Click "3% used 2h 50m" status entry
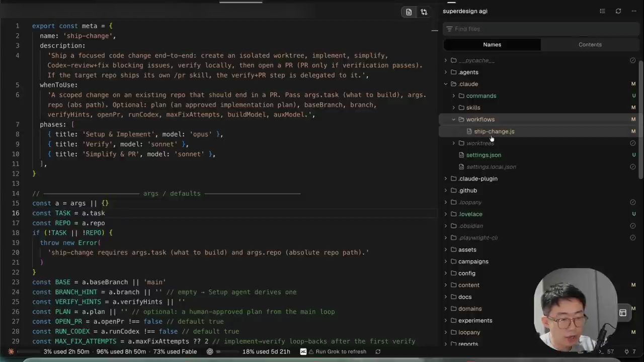The width and height of the screenshot is (644, 362). (67, 352)
